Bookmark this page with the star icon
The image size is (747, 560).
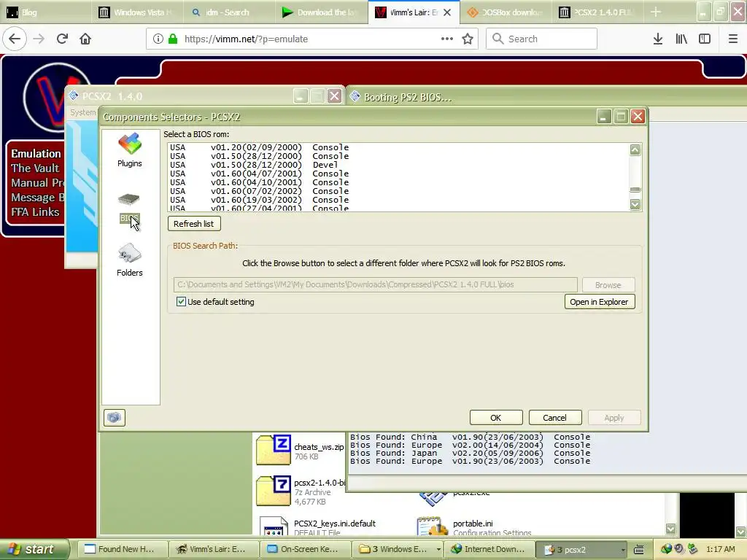(x=468, y=39)
